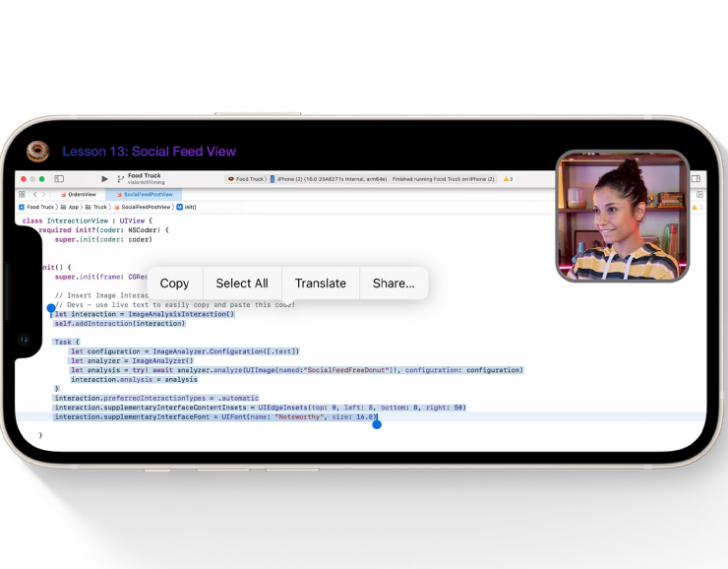Screen dimensions: 728x569
Task: Toggle the navigator sidebar icon
Action: (59, 179)
